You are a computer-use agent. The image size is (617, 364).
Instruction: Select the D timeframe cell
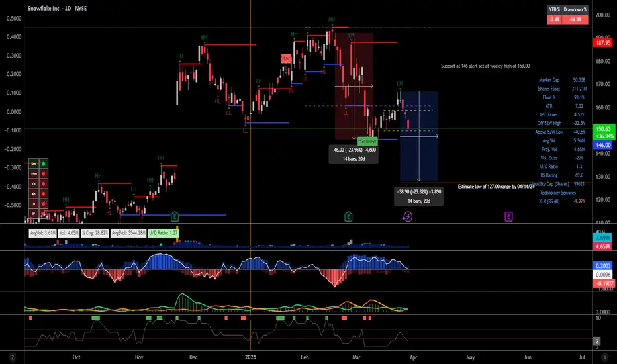point(34,204)
